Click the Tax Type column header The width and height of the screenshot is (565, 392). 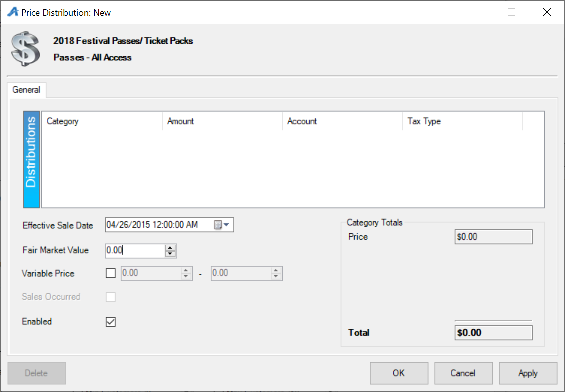[x=463, y=121]
